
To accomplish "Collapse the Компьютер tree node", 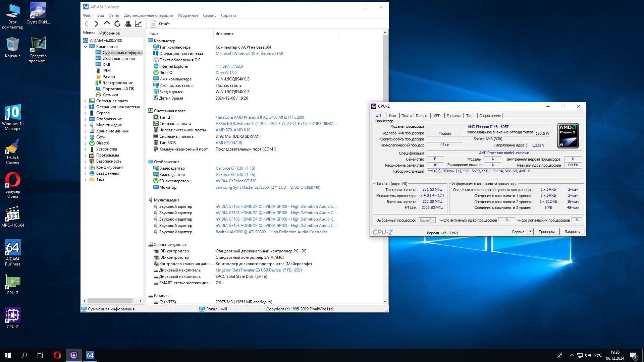I will 86,47.
